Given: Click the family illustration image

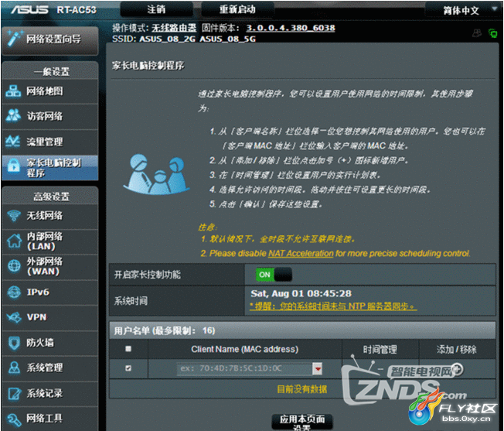Looking at the screenshot, I should pos(156,174).
